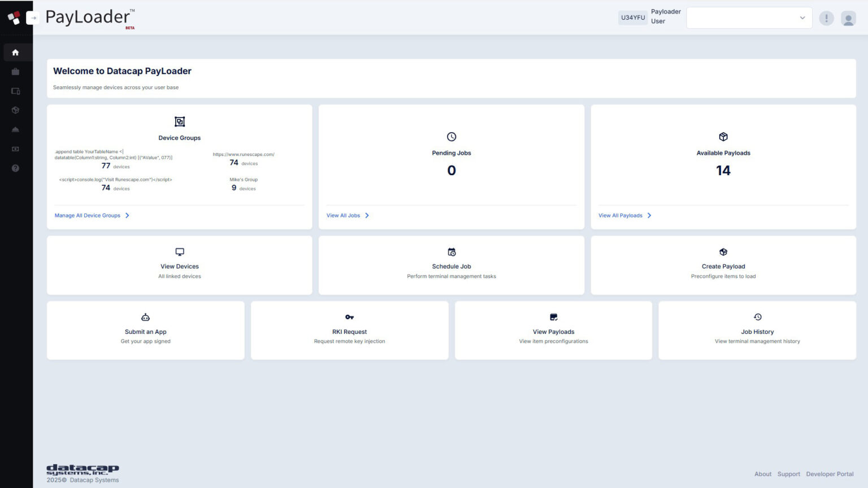Open Manage All Device Groups link
The image size is (868, 488).
point(88,215)
